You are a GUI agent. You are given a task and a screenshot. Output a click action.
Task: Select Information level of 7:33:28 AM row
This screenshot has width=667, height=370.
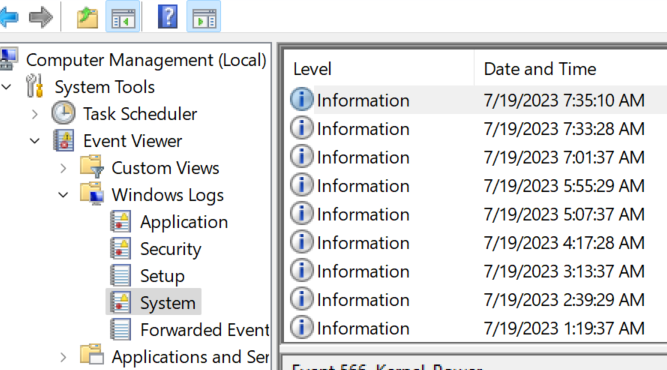[x=363, y=129]
